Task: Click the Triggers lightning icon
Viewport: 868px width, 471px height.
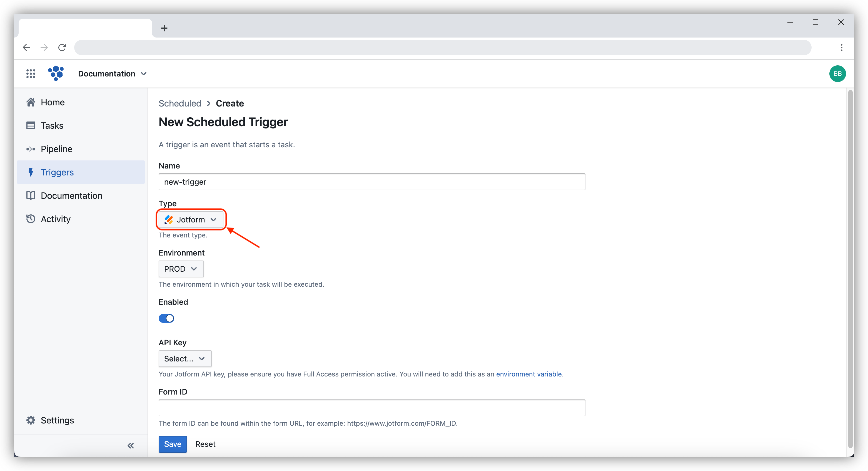Action: click(31, 172)
